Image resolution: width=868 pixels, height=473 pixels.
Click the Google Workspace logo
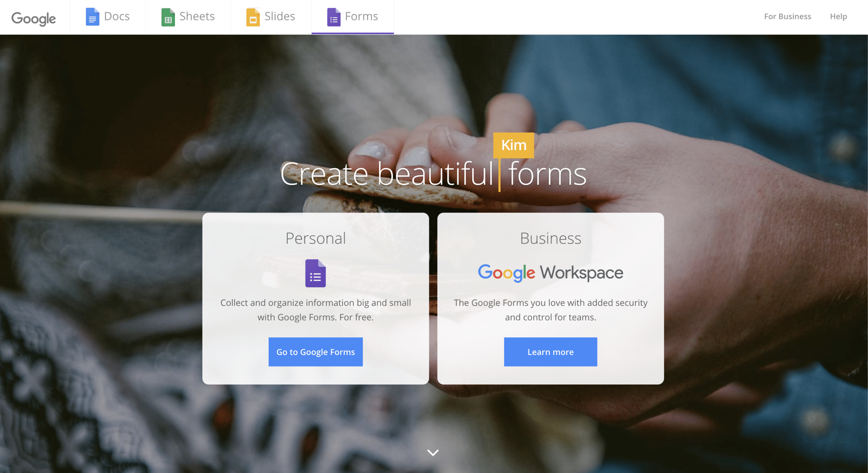[x=551, y=273]
